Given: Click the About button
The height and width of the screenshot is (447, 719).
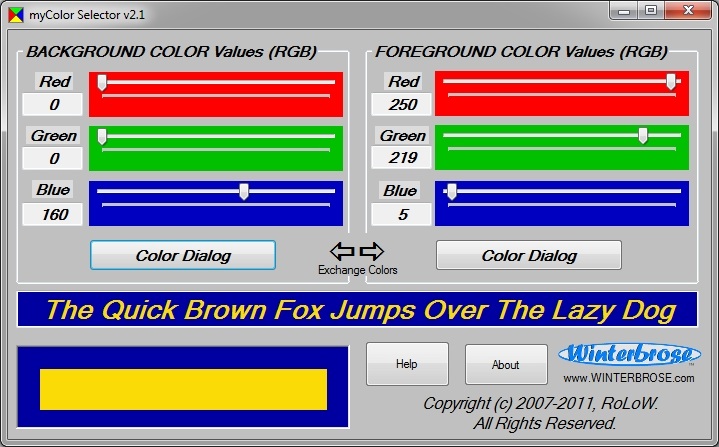Looking at the screenshot, I should [x=506, y=364].
